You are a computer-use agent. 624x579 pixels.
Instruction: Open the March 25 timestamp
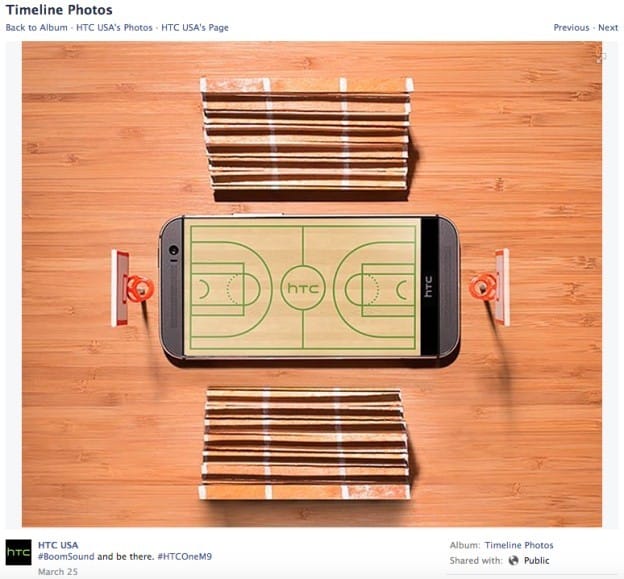click(58, 571)
